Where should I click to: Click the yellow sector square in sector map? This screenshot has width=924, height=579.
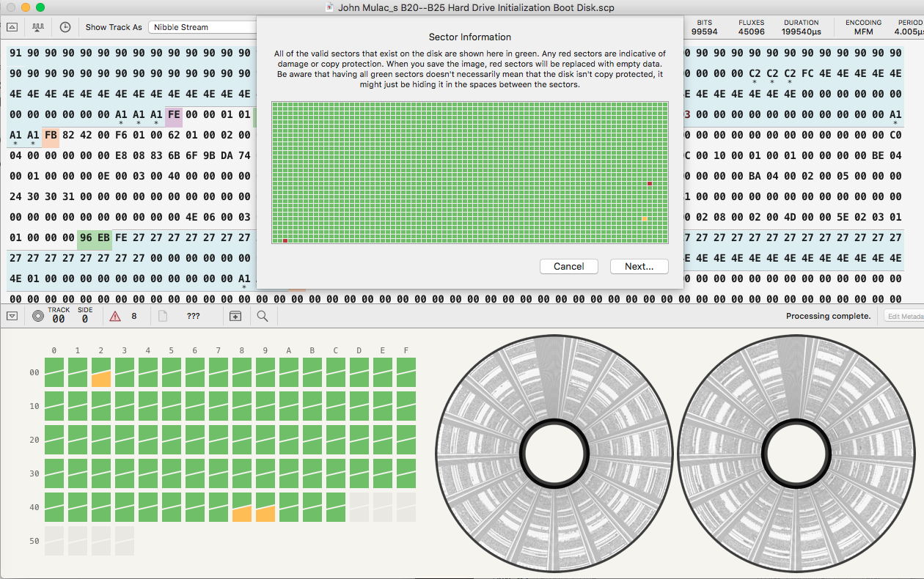645,219
